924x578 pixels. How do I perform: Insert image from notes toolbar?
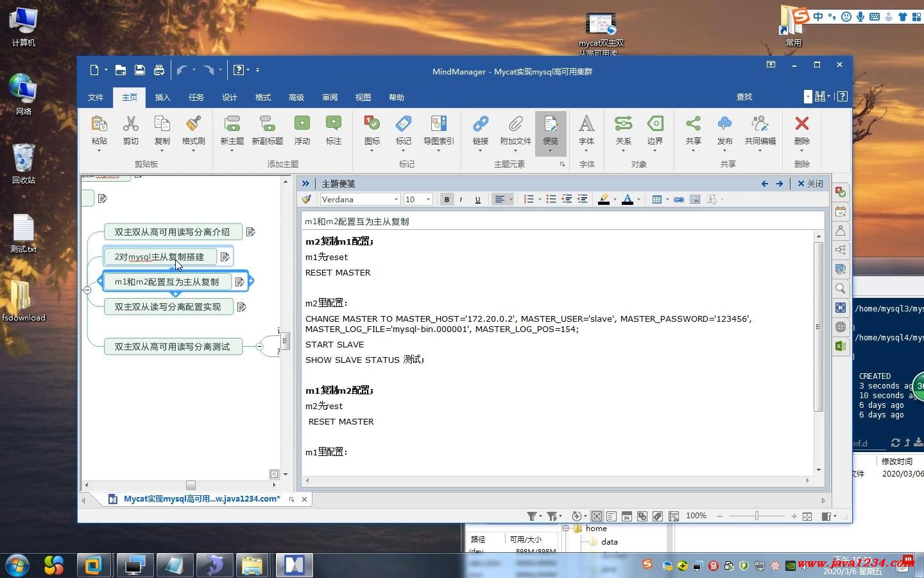[694, 199]
